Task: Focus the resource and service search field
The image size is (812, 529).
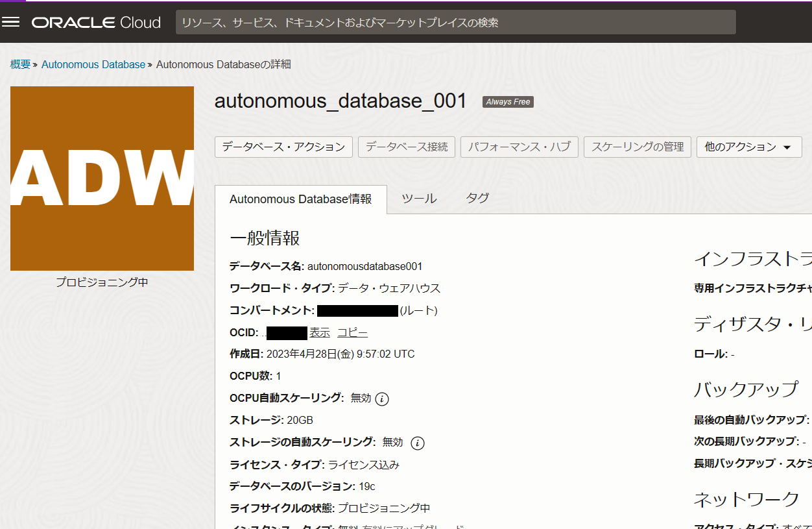Action: point(455,23)
